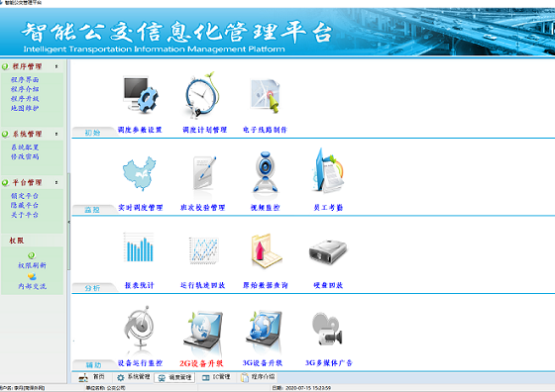Image resolution: width=555 pixels, height=392 pixels.
Task: Open 员工考勤 document icon
Action: tap(328, 170)
